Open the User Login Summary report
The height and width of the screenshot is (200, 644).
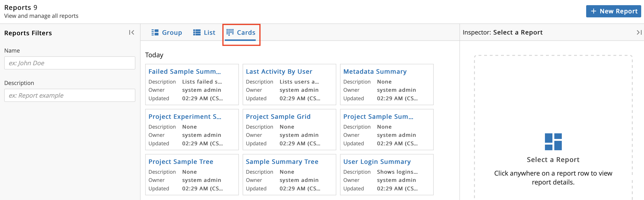pyautogui.click(x=377, y=162)
